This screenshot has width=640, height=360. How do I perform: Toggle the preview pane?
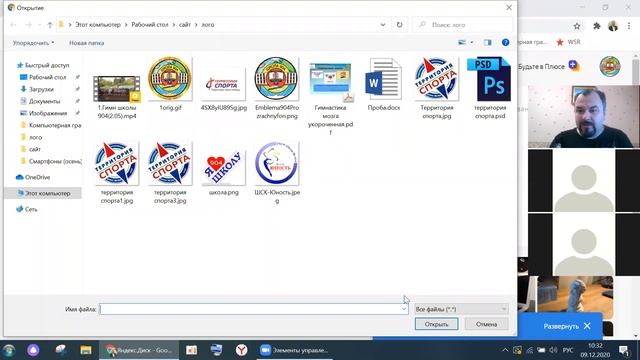coord(487,42)
